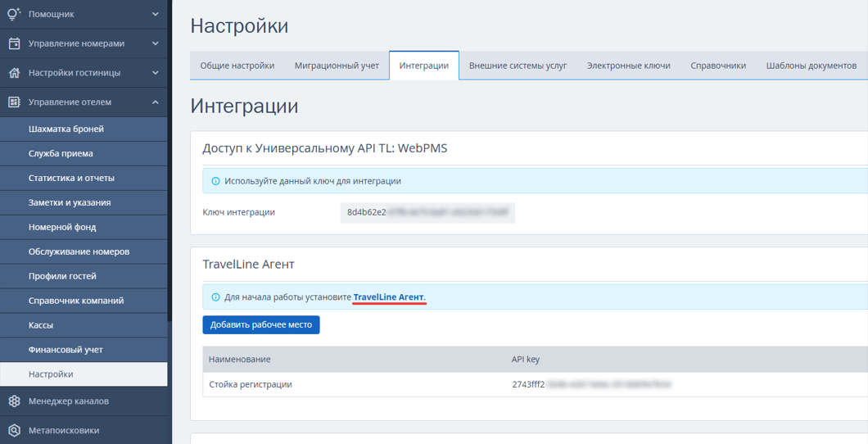Expand the Помощник menu chevron

pos(156,15)
